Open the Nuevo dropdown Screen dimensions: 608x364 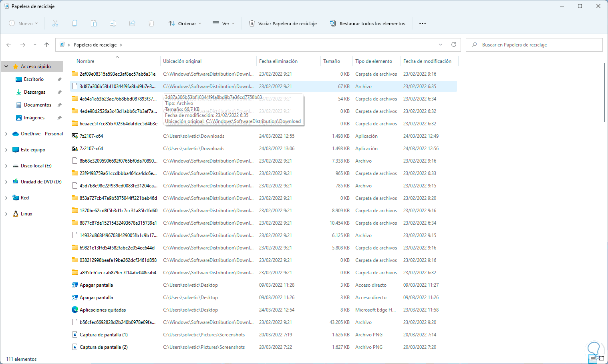click(x=24, y=24)
